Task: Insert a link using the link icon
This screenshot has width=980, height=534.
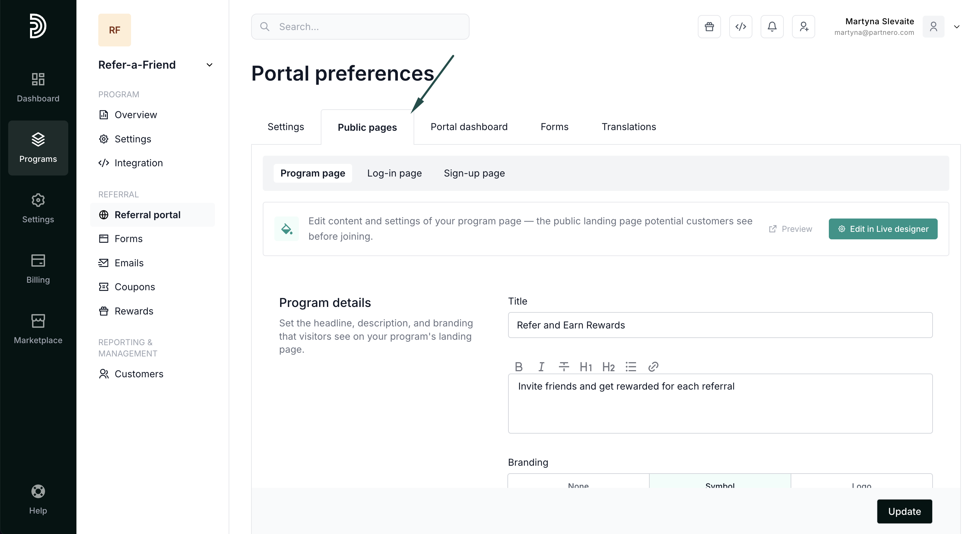Action: 653,367
